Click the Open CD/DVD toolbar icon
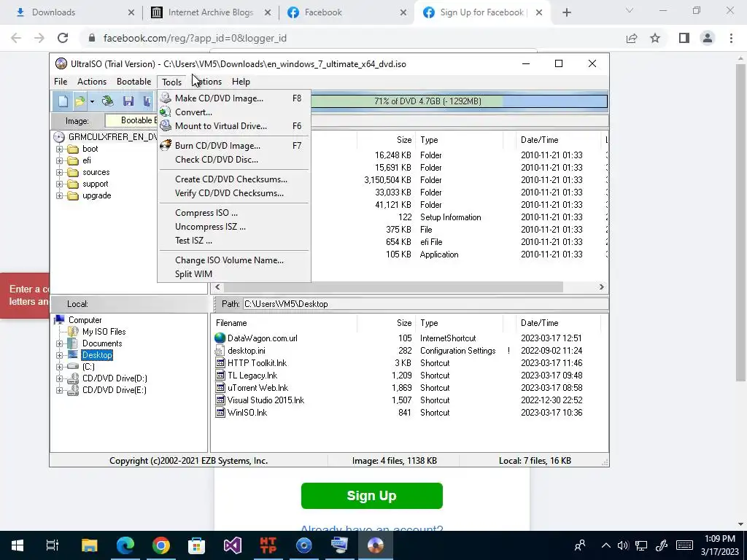 pyautogui.click(x=108, y=101)
